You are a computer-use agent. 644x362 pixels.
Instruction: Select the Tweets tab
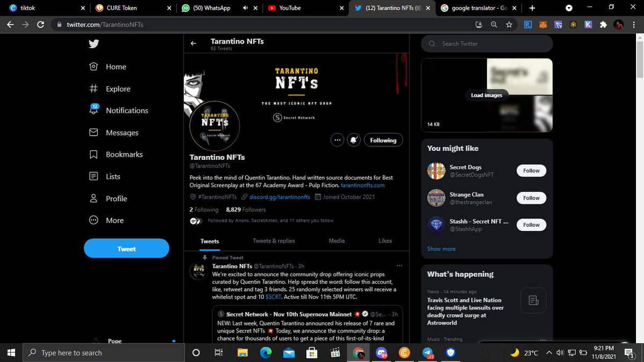click(210, 241)
